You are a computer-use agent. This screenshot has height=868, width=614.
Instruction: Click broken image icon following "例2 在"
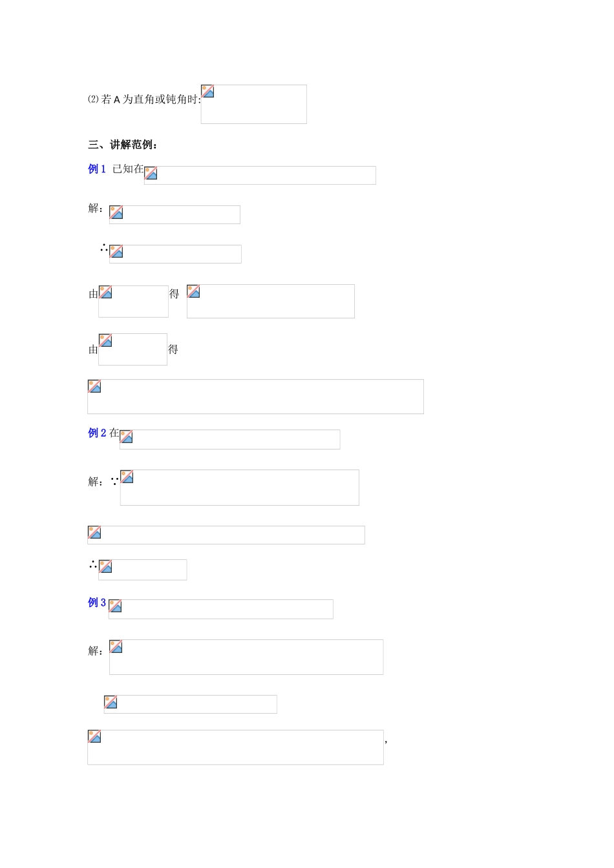(127, 437)
